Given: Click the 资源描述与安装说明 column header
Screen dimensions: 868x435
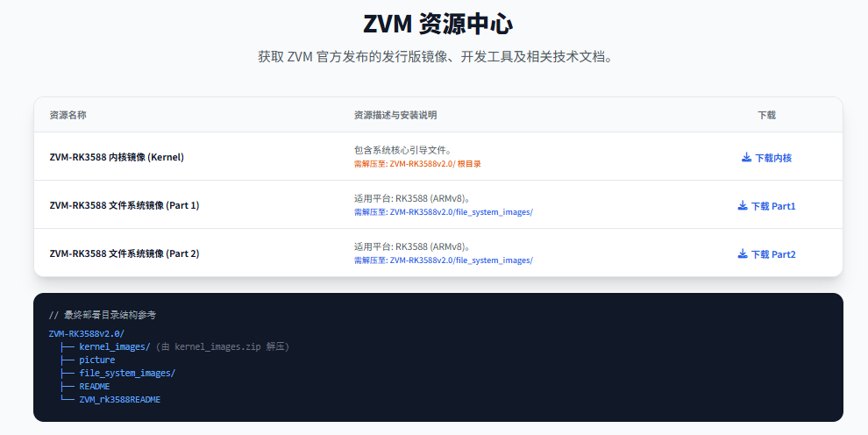Looking at the screenshot, I should [x=395, y=115].
